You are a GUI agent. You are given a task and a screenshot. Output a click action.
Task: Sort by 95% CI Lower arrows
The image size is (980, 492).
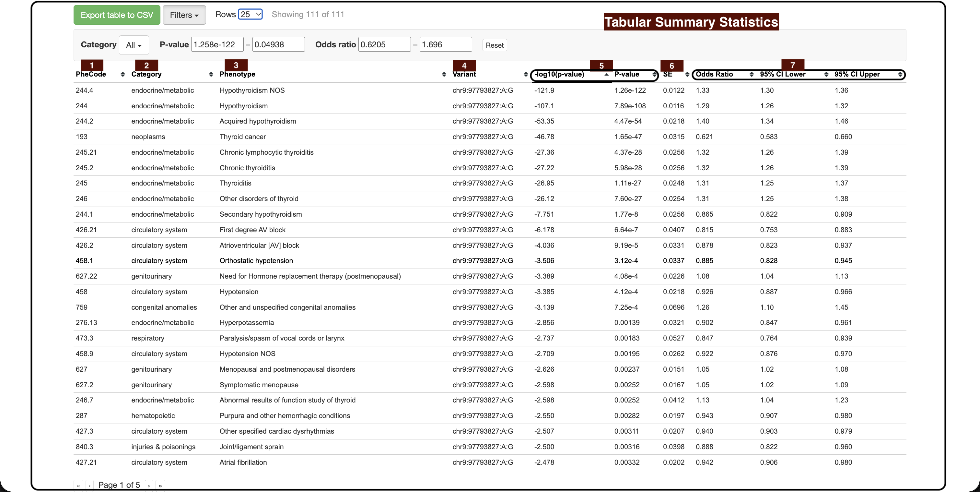826,74
